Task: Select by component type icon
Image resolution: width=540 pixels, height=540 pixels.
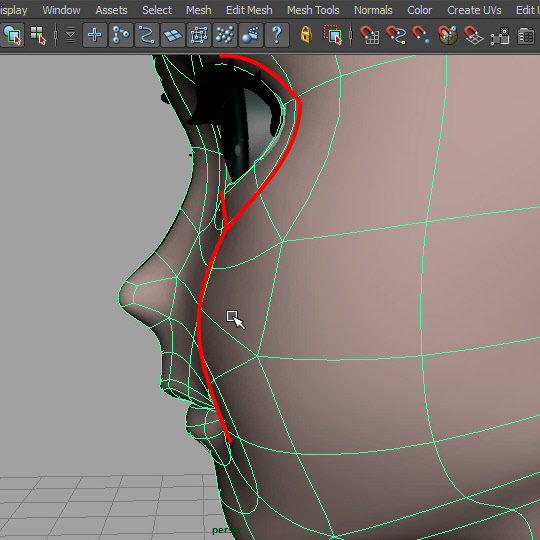Action: coord(38,35)
